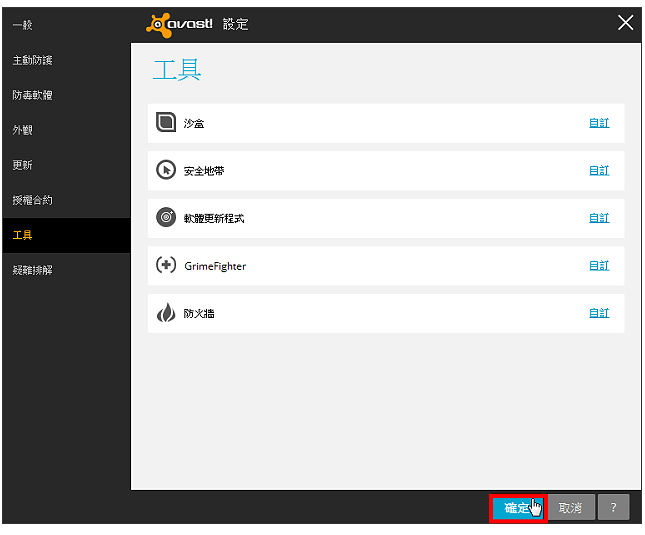Click the 防火牆 label text

[x=199, y=313]
